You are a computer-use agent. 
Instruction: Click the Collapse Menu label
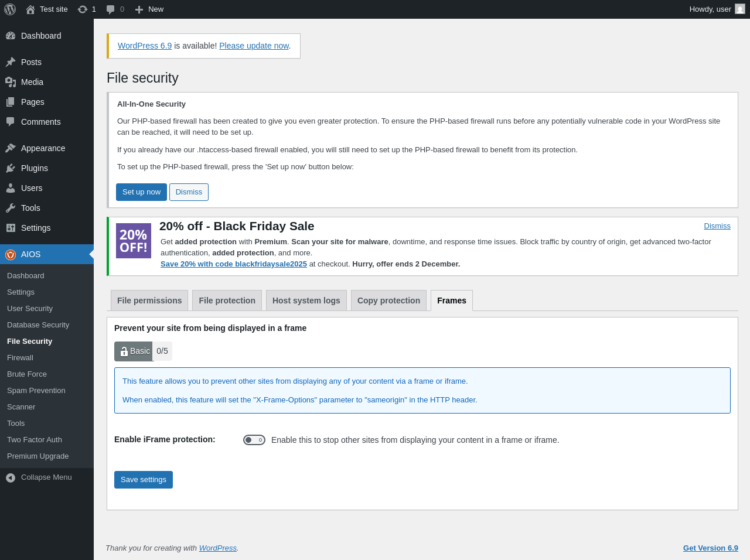tap(46, 477)
